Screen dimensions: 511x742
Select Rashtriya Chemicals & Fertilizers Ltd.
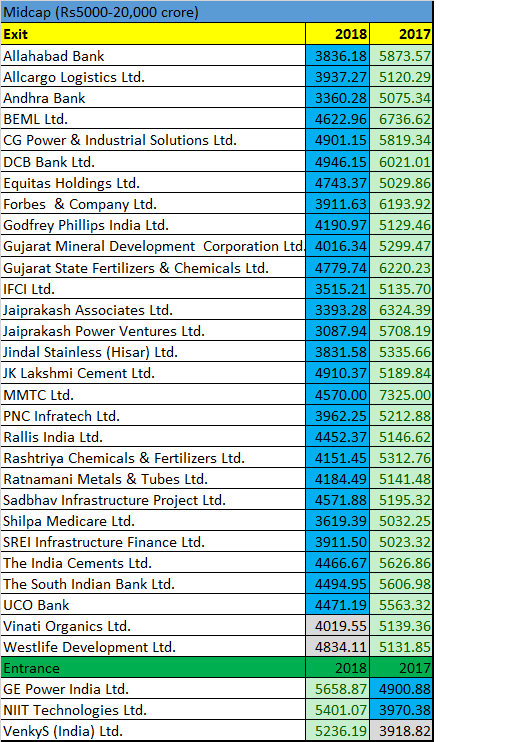coord(153,458)
